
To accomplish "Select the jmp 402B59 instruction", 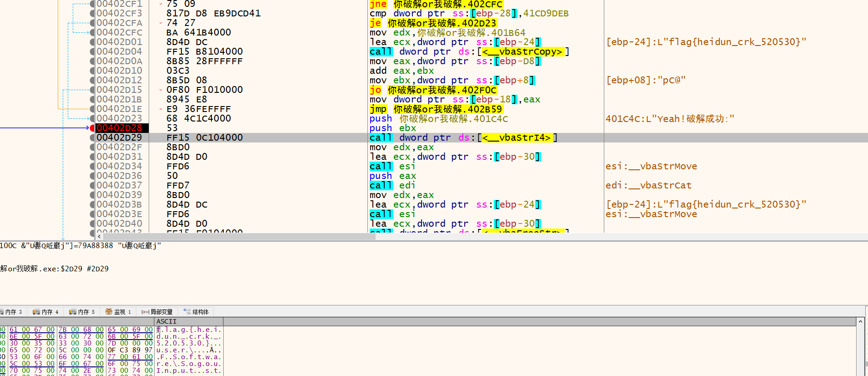I will pos(436,109).
